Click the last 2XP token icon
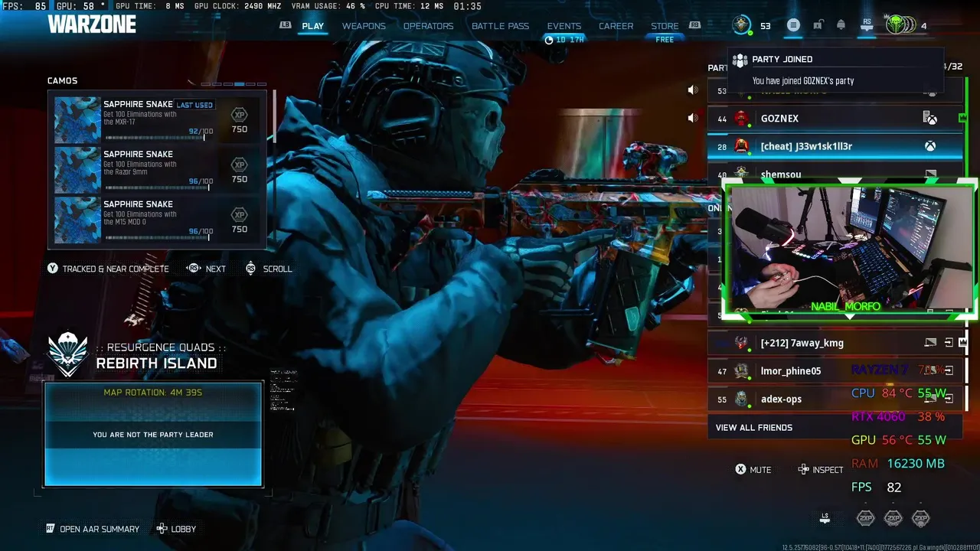The height and width of the screenshot is (551, 980). (x=920, y=518)
